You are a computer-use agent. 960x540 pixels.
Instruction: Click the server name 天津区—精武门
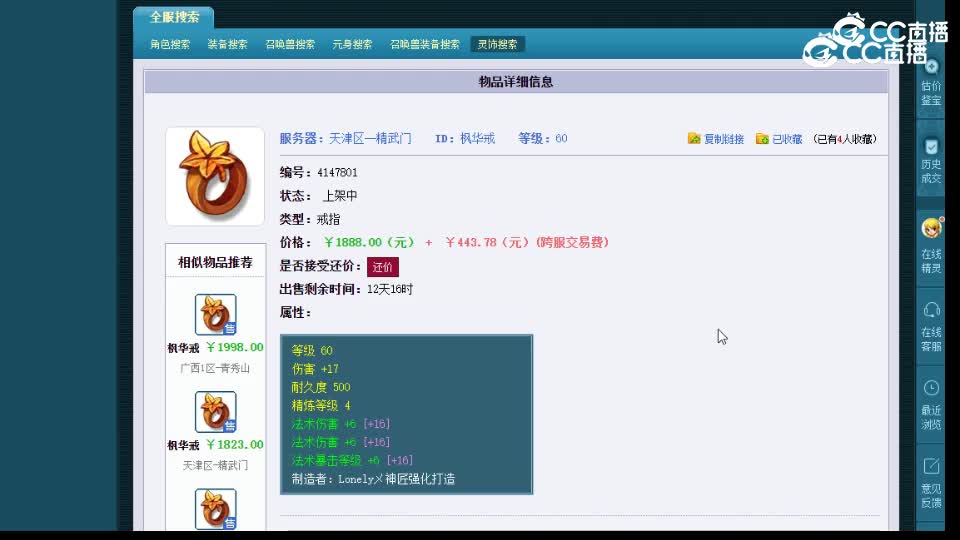click(370, 138)
